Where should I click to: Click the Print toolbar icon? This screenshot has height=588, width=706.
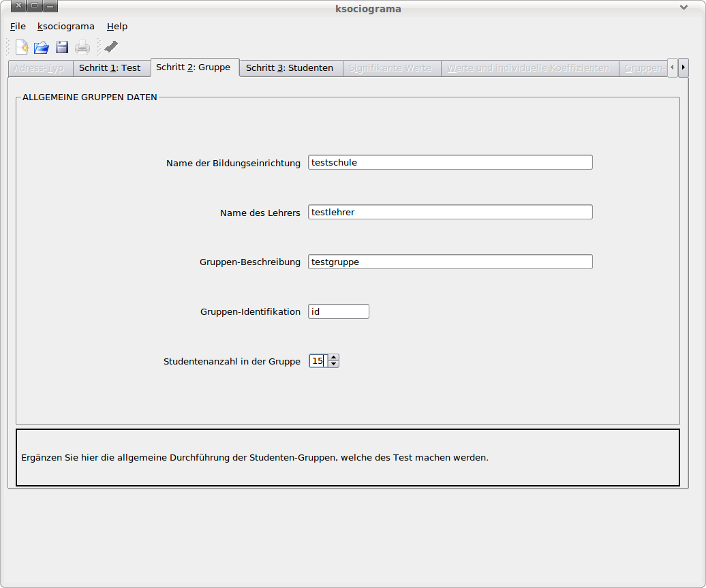[82, 47]
